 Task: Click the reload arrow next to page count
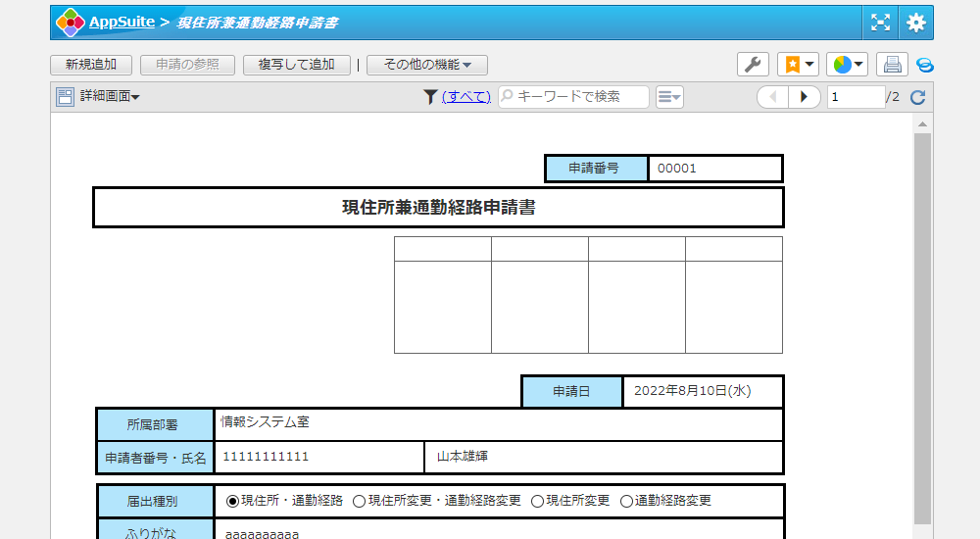(918, 97)
